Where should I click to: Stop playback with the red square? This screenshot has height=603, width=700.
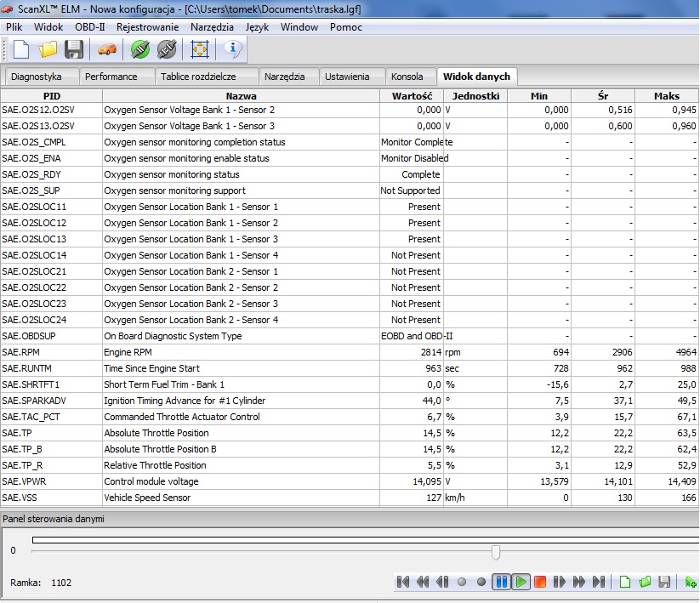[x=540, y=582]
